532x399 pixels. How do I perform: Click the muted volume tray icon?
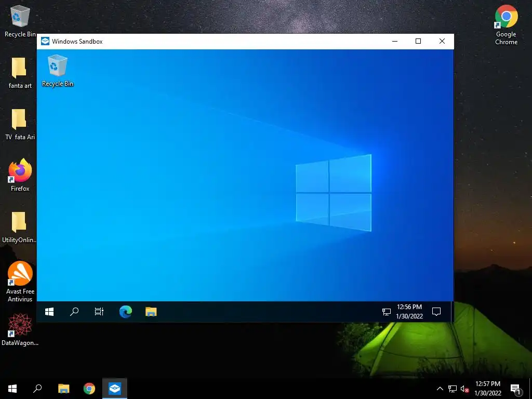(x=464, y=389)
